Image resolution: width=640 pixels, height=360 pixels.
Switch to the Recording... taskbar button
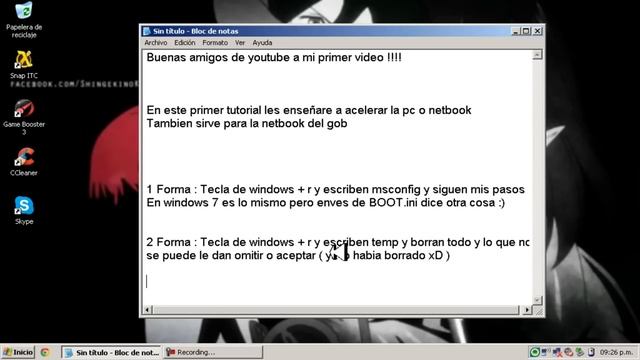point(213,352)
